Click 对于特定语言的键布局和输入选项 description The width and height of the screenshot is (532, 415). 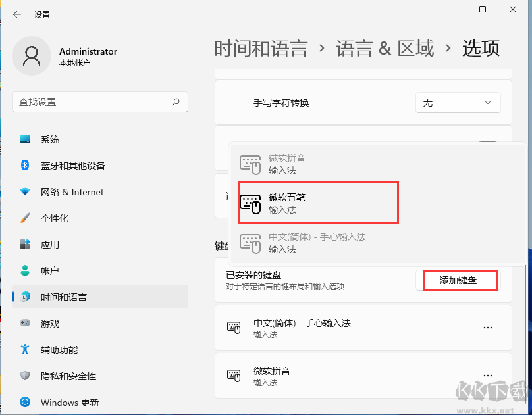pyautogui.click(x=285, y=287)
